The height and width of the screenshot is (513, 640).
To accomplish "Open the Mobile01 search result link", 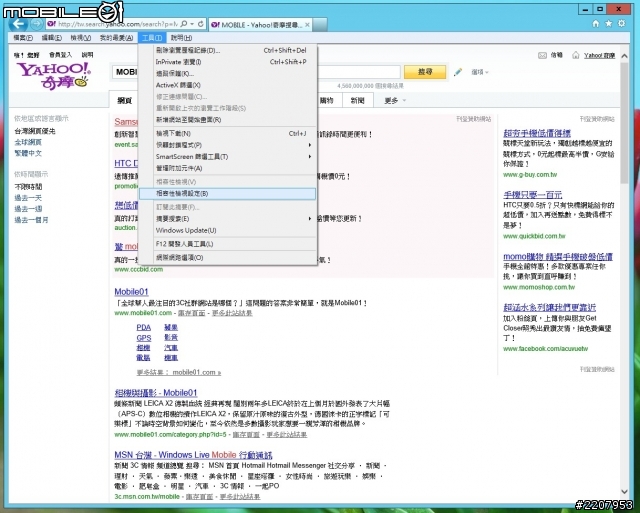I will click(x=131, y=292).
